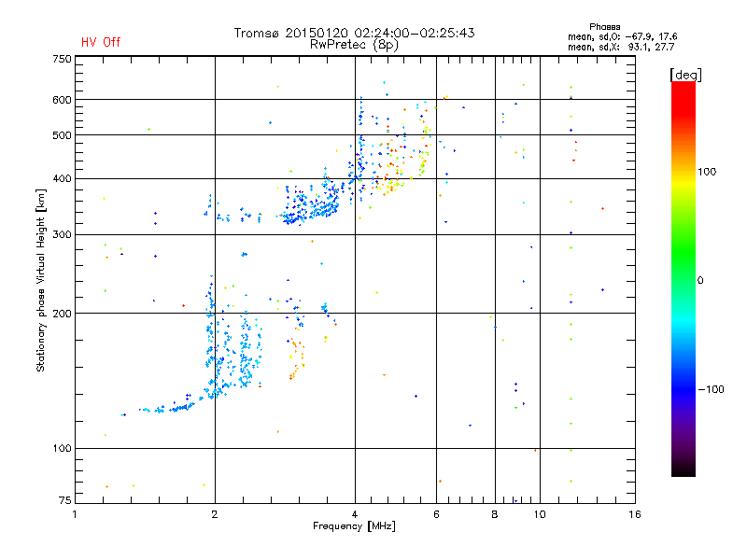
Task: Click the rainbow phase color bar
Action: [x=684, y=278]
